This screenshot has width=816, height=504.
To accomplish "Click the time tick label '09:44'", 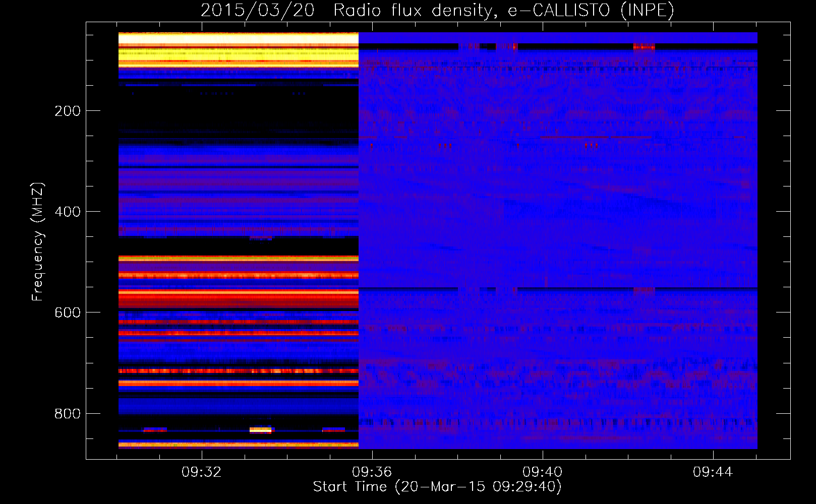I will 713,472.
